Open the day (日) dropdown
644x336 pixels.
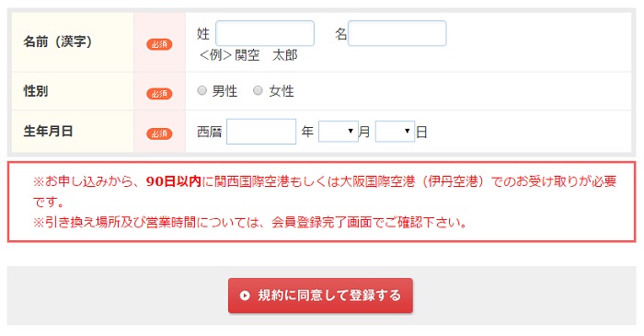point(395,131)
